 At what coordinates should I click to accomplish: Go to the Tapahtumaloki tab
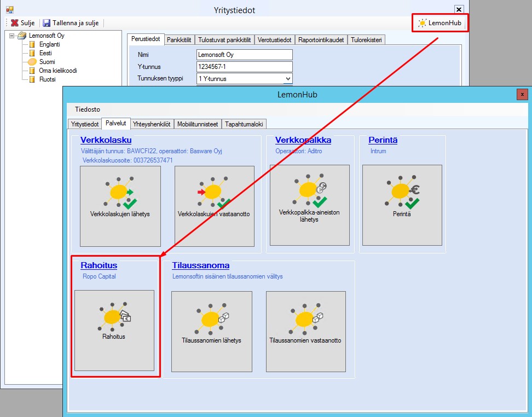click(244, 124)
